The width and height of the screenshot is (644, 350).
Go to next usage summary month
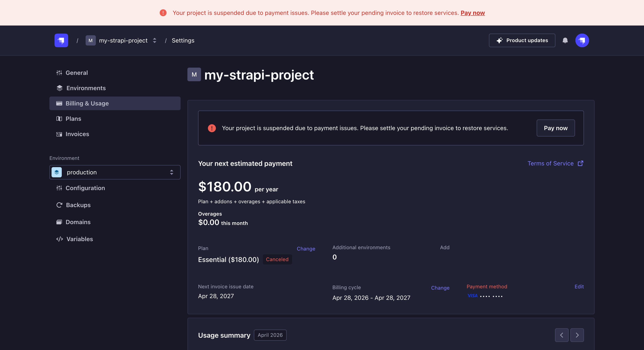(x=577, y=335)
